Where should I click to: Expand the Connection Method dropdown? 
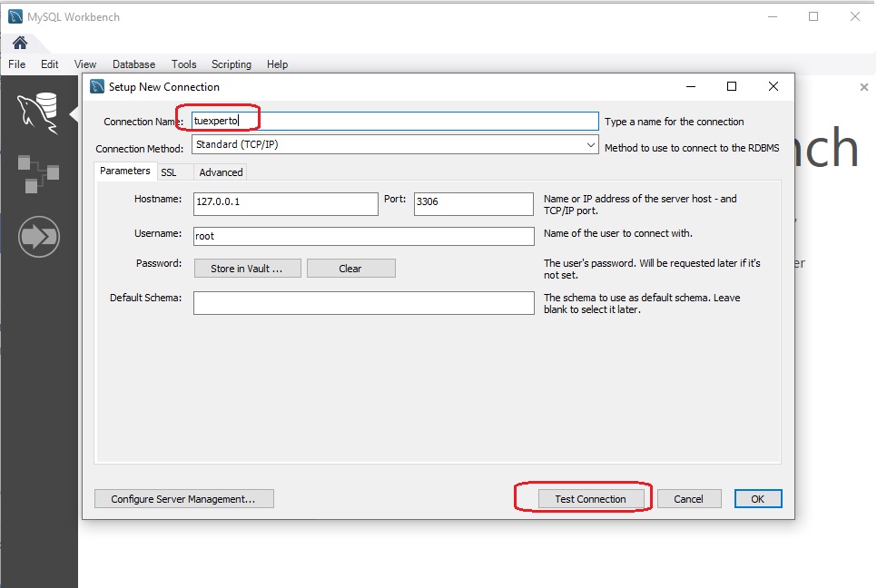pyautogui.click(x=590, y=144)
